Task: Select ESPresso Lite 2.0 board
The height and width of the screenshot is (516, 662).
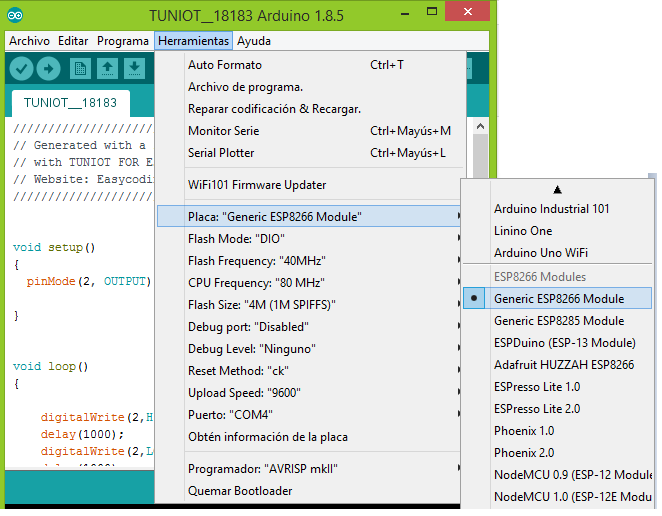Action: tap(557, 409)
